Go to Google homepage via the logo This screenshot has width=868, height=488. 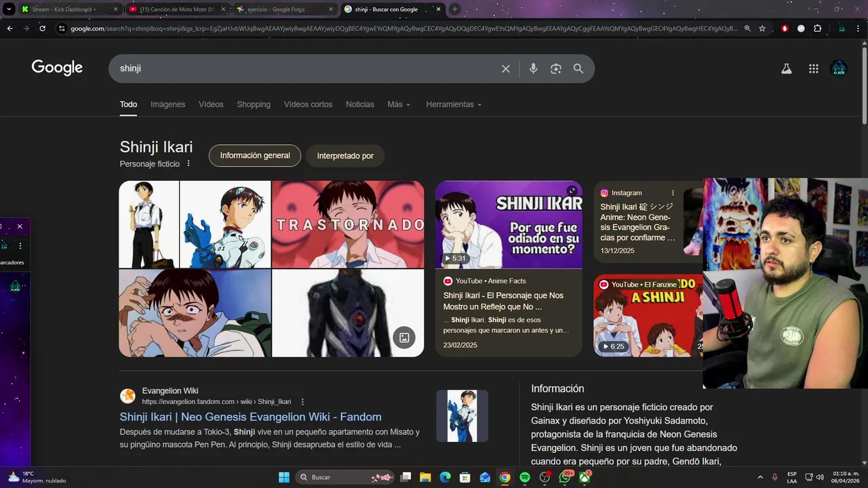pyautogui.click(x=57, y=68)
